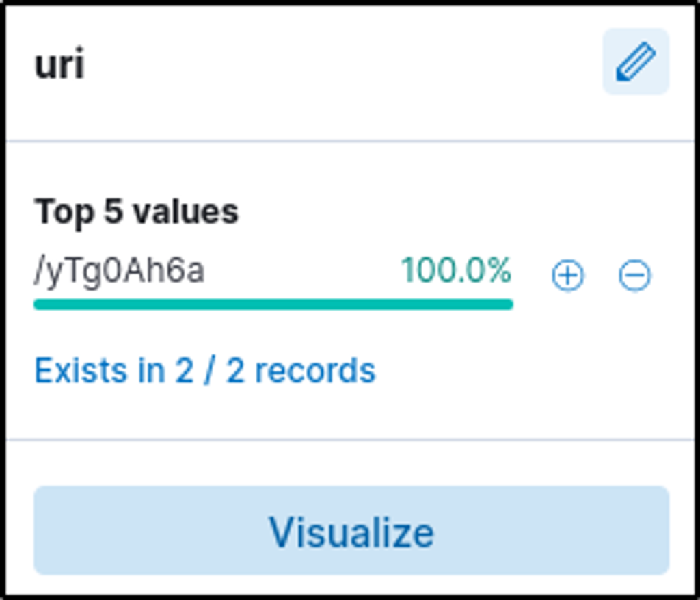
Task: Add a positive filter using the circled plus
Action: 567,276
